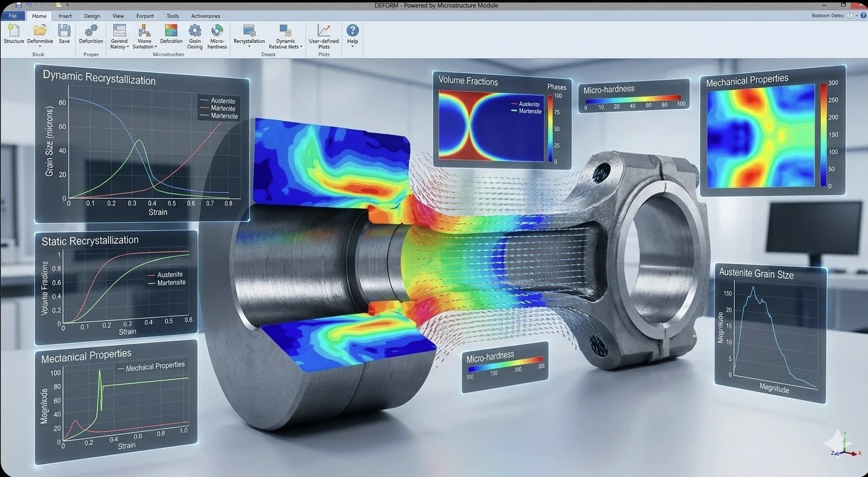The image size is (868, 477).
Task: Click the Micro-hardness color scale bar
Action: 633,98
